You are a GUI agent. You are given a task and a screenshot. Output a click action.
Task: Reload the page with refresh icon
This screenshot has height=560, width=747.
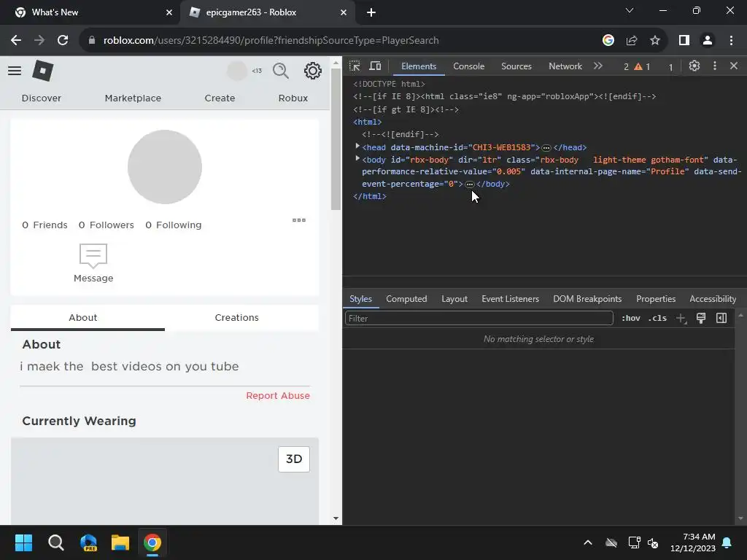pyautogui.click(x=63, y=41)
